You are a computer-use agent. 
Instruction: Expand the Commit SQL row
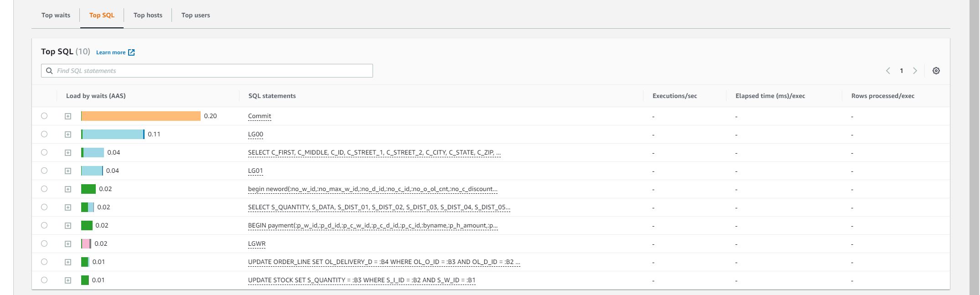click(x=68, y=116)
